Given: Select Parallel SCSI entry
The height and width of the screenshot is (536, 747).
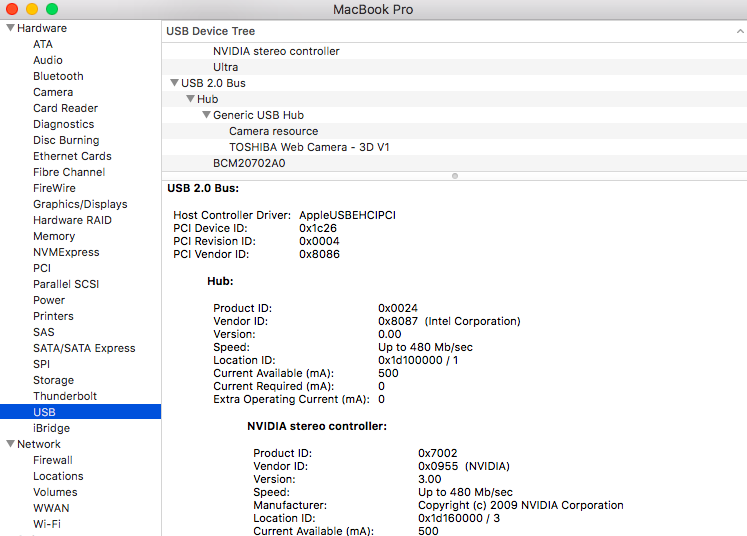Looking at the screenshot, I should click(66, 284).
